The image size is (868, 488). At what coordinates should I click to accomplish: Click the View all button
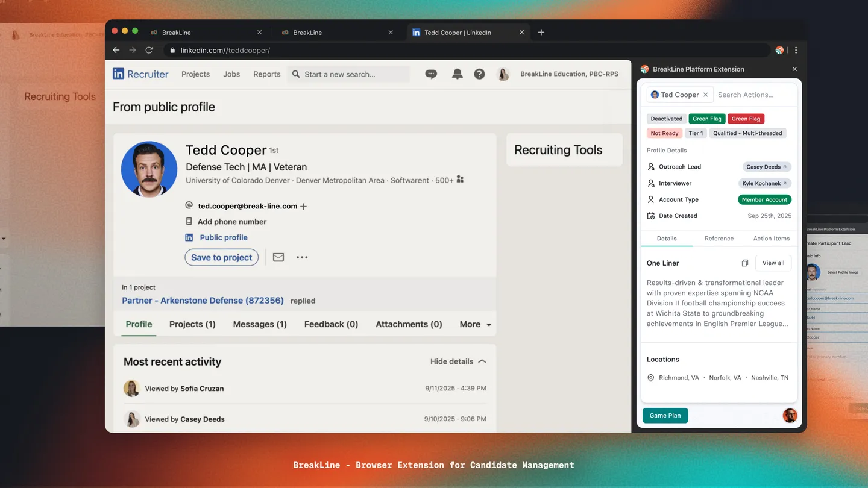tap(773, 263)
